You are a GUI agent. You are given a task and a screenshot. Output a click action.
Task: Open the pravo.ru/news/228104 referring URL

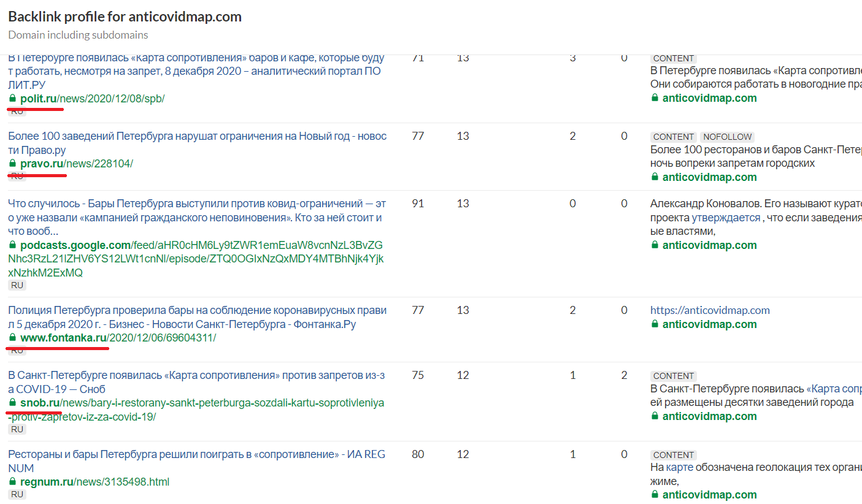(76, 164)
